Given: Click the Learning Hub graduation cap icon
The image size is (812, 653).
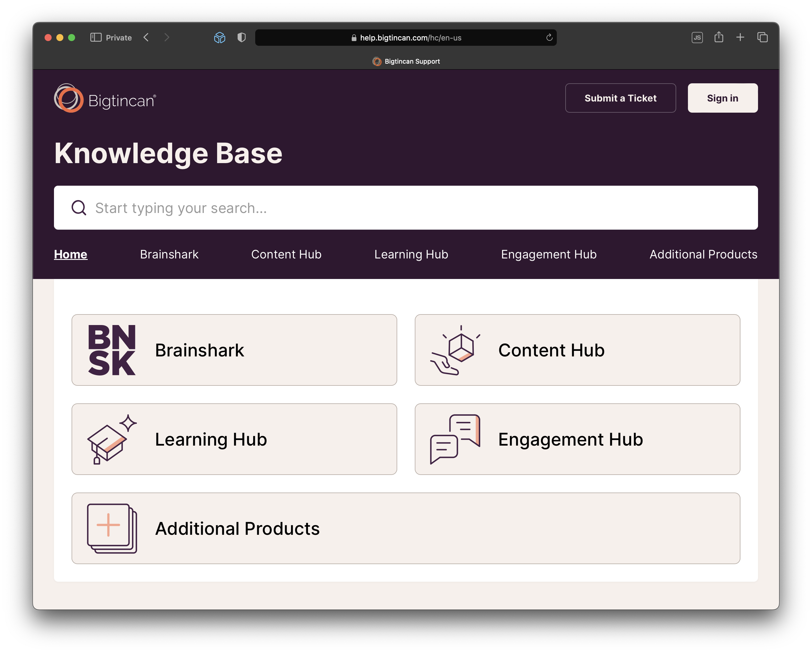Looking at the screenshot, I should coord(112,439).
